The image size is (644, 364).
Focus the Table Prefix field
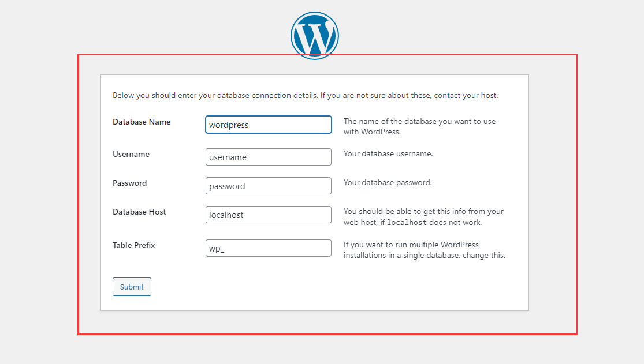[x=268, y=248]
